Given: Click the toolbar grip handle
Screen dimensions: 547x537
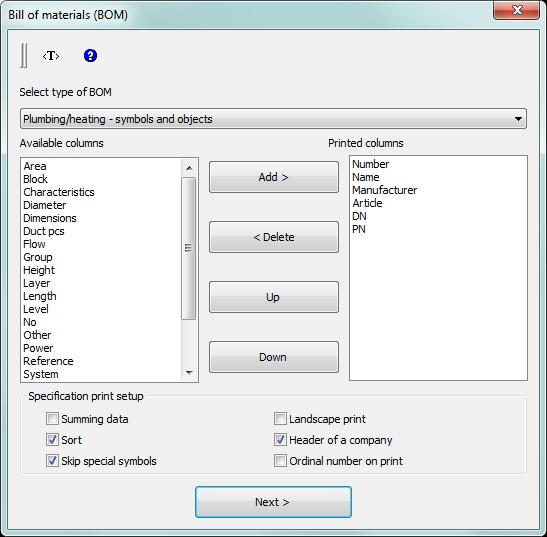Looking at the screenshot, I should [24, 55].
